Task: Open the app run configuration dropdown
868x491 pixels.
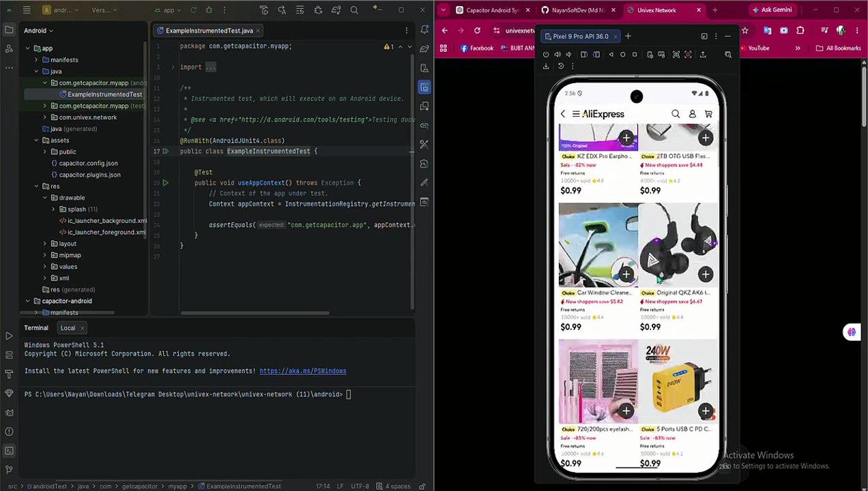Action: (x=169, y=10)
